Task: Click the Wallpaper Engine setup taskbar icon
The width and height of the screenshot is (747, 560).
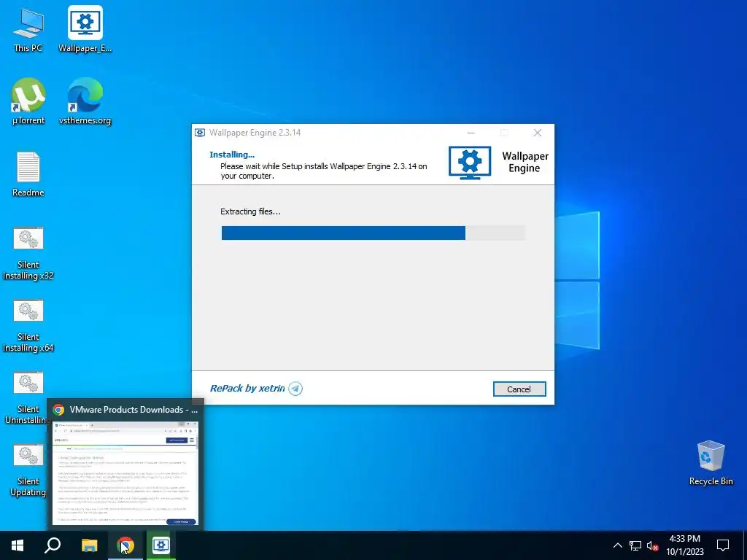Action: 161,545
